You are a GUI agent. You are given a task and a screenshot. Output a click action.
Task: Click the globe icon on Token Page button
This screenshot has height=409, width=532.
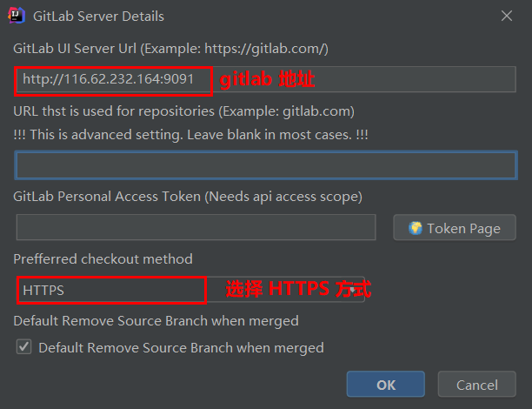(415, 228)
